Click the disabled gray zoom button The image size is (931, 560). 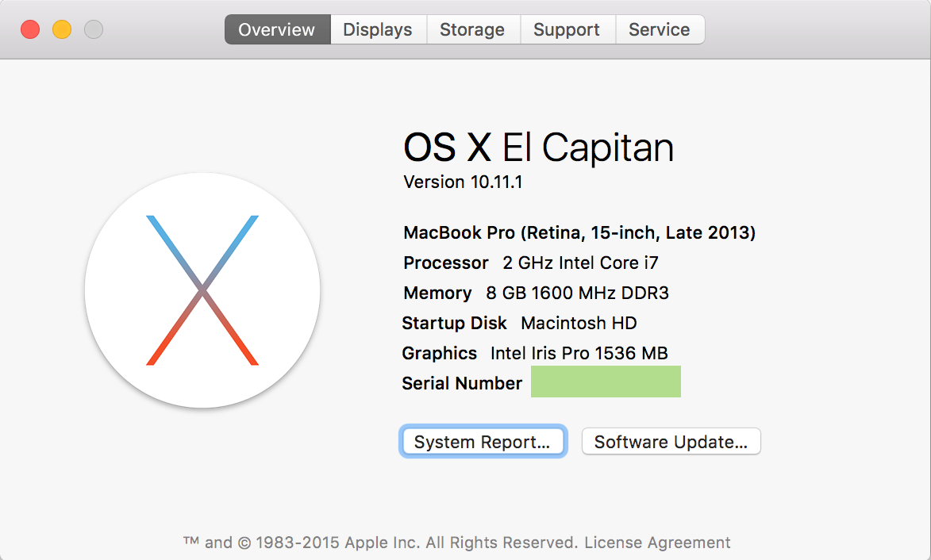[94, 30]
